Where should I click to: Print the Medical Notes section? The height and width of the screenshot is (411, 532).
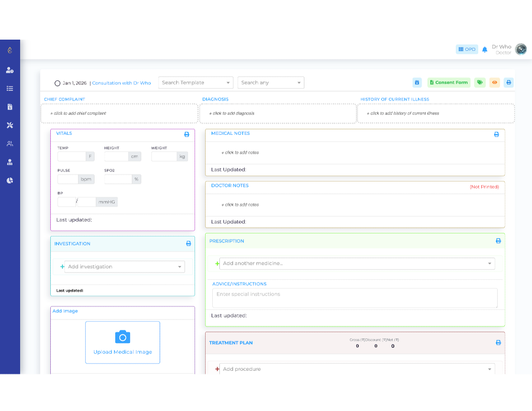497,135
